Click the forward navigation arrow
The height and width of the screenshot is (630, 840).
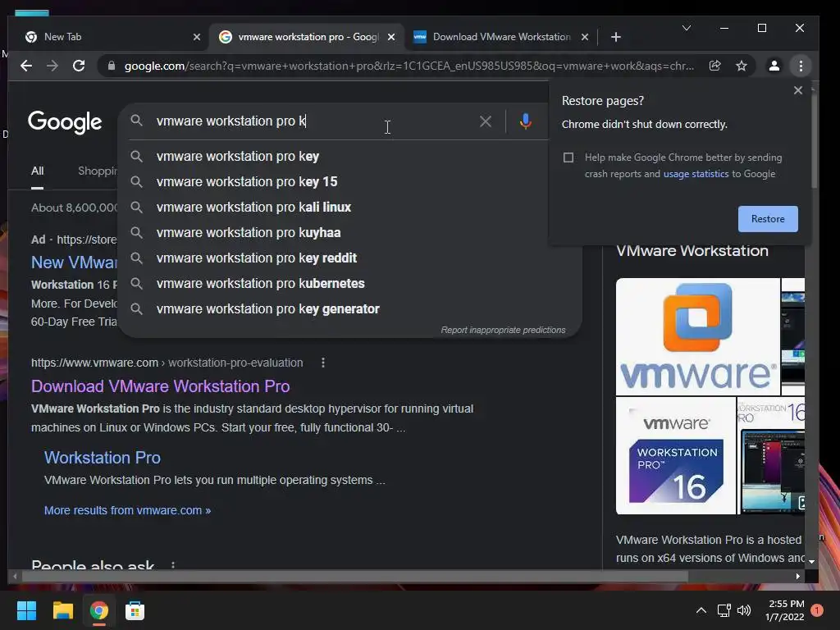52,66
